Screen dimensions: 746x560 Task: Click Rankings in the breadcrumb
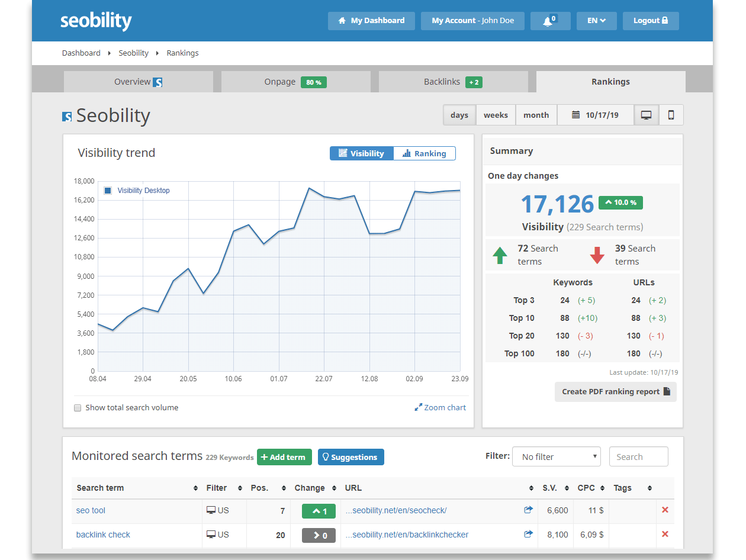point(182,53)
